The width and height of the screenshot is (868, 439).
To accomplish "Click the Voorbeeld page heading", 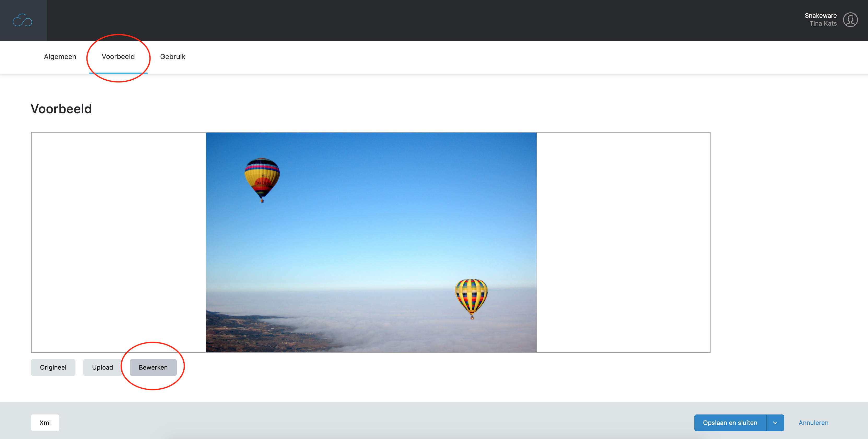I will (61, 109).
